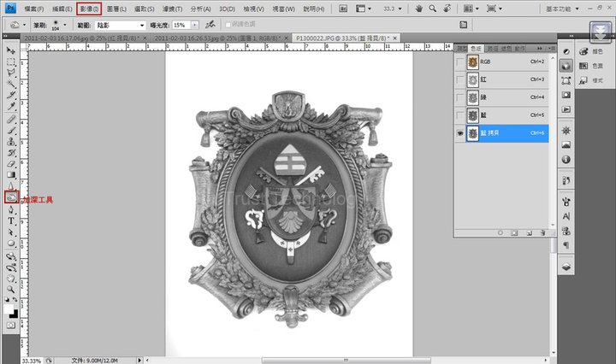This screenshot has width=616, height=364.
Task: Create new channel button
Action: pos(529,233)
